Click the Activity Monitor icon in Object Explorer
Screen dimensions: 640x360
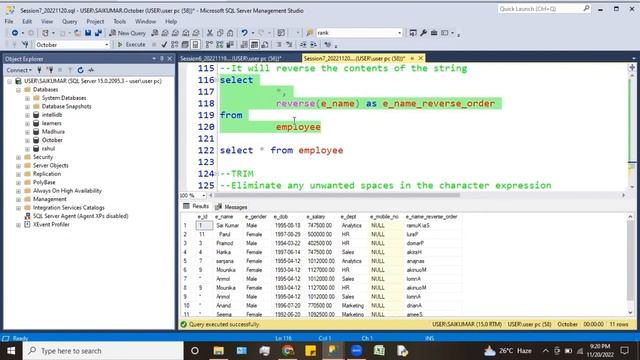tap(91, 70)
